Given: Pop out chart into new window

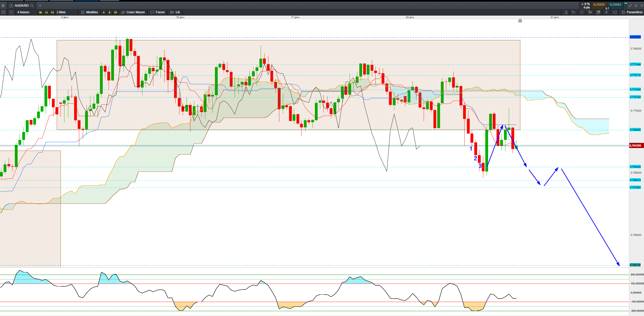Looking at the screenshot, I should pyautogui.click(x=636, y=5).
